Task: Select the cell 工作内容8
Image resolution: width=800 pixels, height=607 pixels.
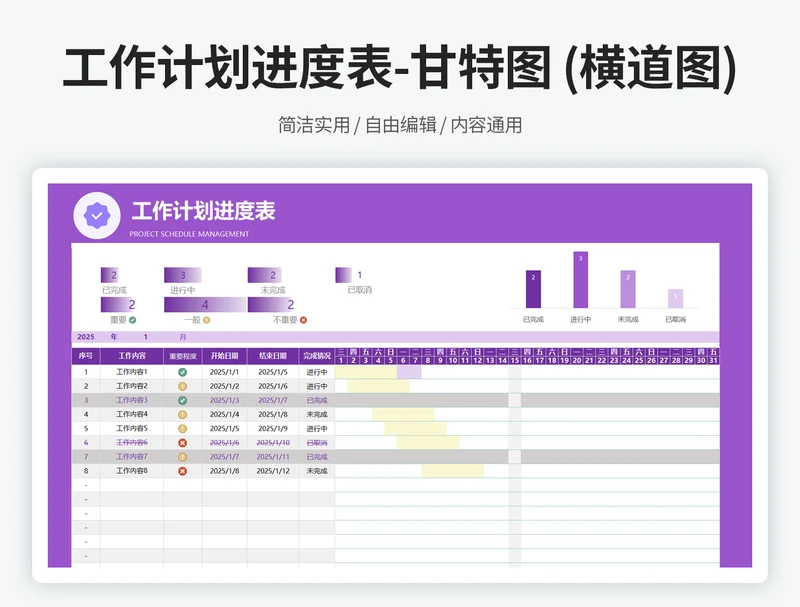Action: click(x=132, y=471)
